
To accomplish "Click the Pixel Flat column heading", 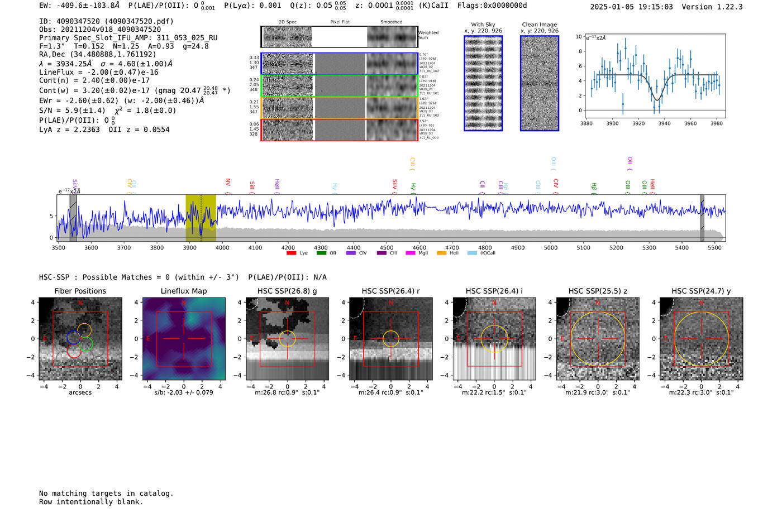I will tap(340, 22).
